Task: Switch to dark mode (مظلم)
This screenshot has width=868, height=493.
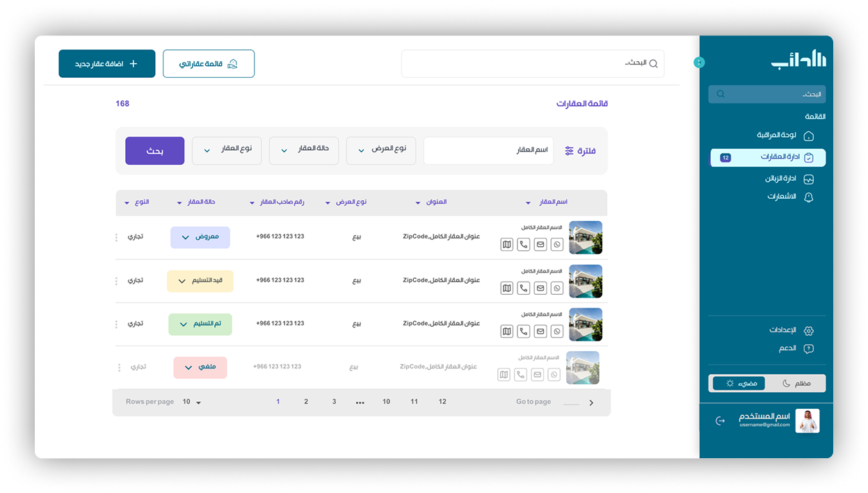Action: coord(796,383)
